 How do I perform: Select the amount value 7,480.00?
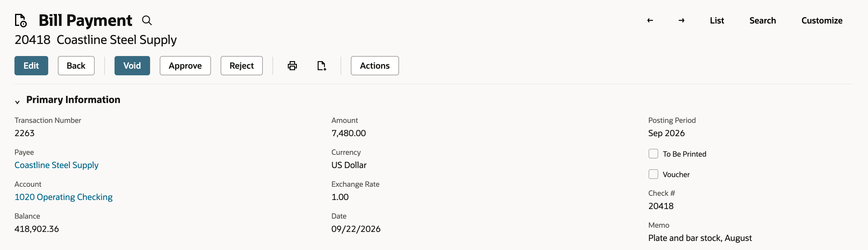[x=349, y=133]
